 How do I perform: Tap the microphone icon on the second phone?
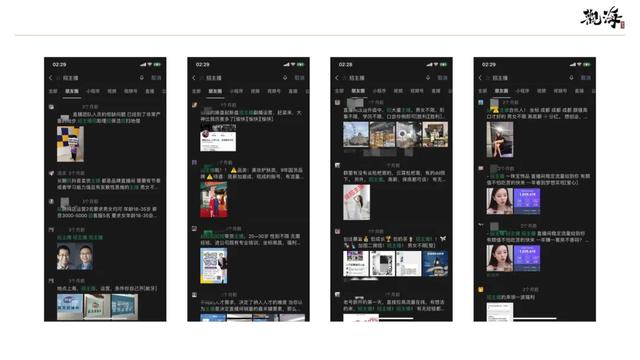coord(285,78)
